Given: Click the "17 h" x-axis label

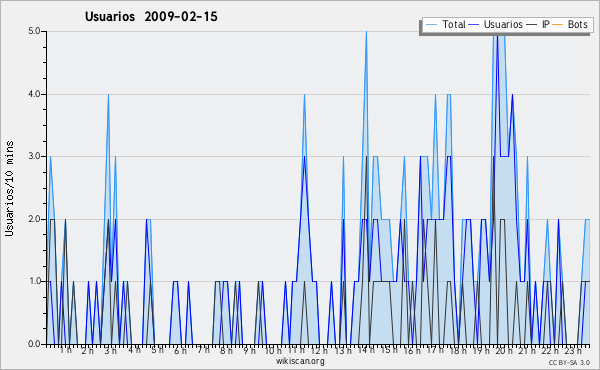Looking at the screenshot, I should pos(435,350).
